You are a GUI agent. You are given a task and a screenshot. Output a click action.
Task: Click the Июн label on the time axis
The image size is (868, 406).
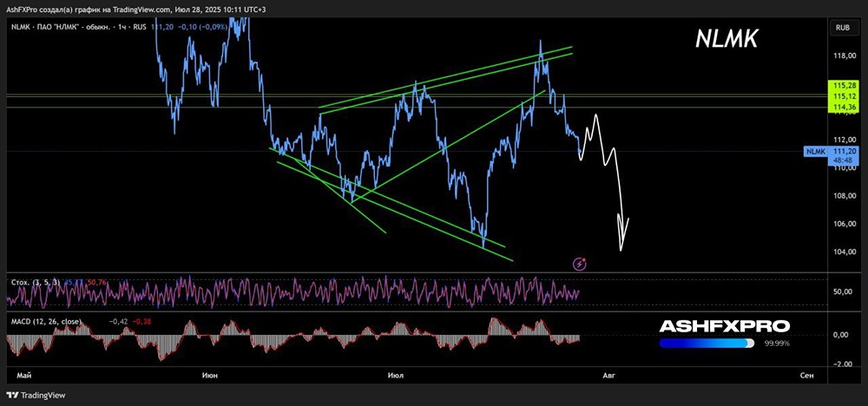[210, 376]
